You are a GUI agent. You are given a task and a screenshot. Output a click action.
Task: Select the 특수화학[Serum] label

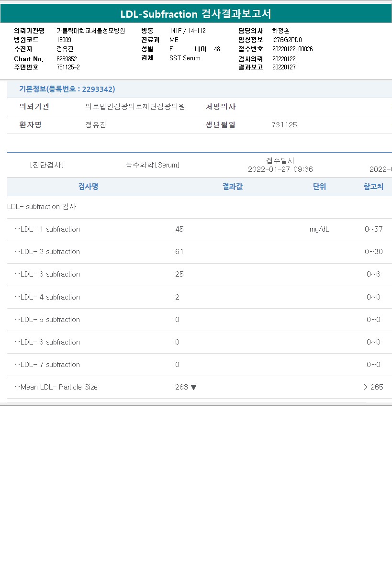[152, 165]
